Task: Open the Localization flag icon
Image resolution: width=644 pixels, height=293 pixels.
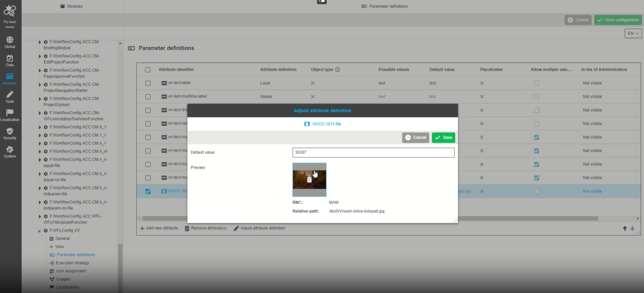Action: [x=10, y=113]
